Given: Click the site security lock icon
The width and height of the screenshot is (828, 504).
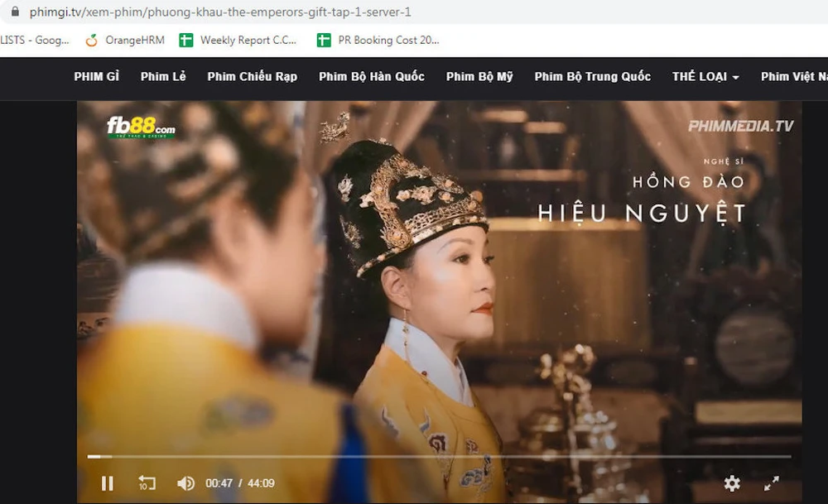Looking at the screenshot, I should [14, 12].
